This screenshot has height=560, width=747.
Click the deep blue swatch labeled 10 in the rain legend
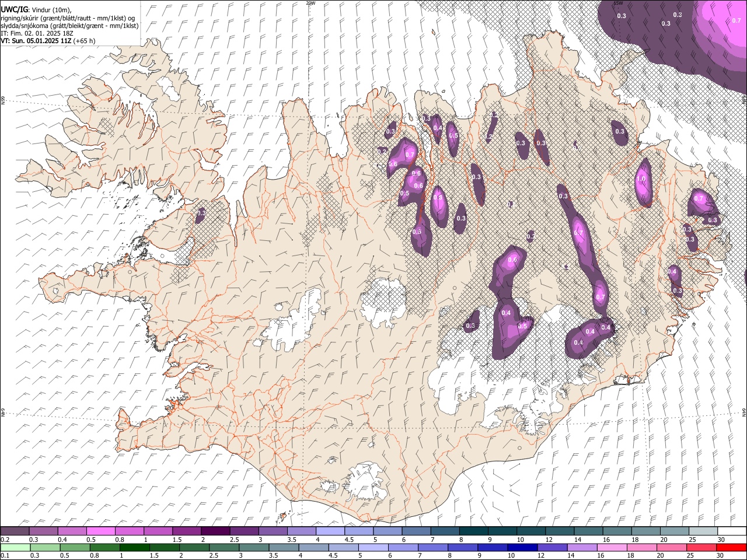(522, 547)
